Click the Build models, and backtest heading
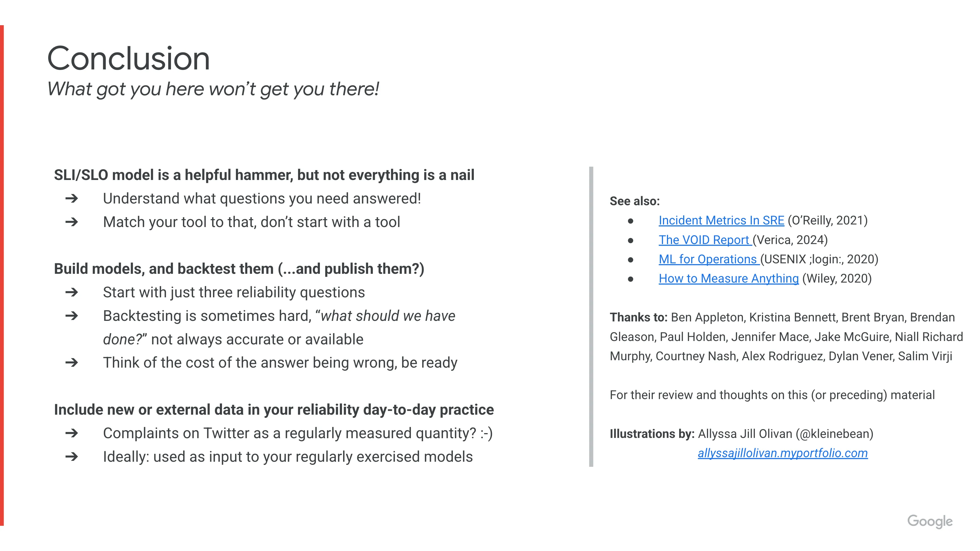The height and width of the screenshot is (551, 980). [239, 269]
